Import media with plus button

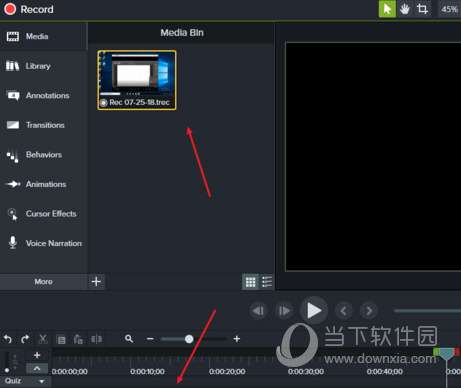point(96,282)
